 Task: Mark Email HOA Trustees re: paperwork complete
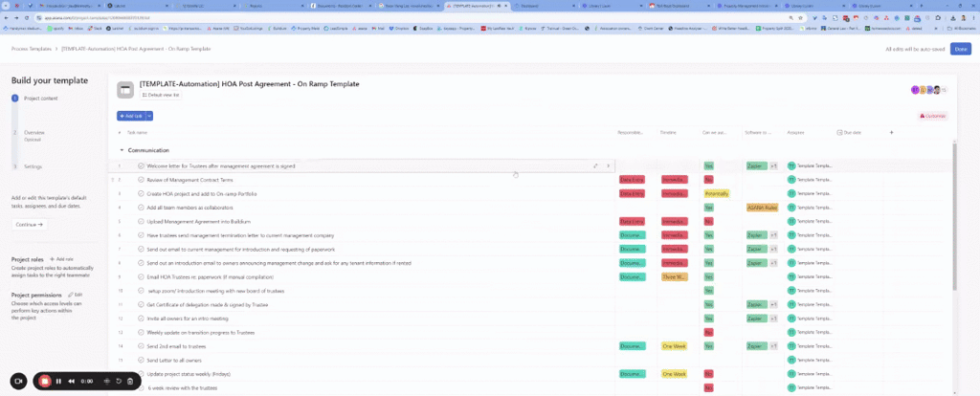[x=142, y=276]
